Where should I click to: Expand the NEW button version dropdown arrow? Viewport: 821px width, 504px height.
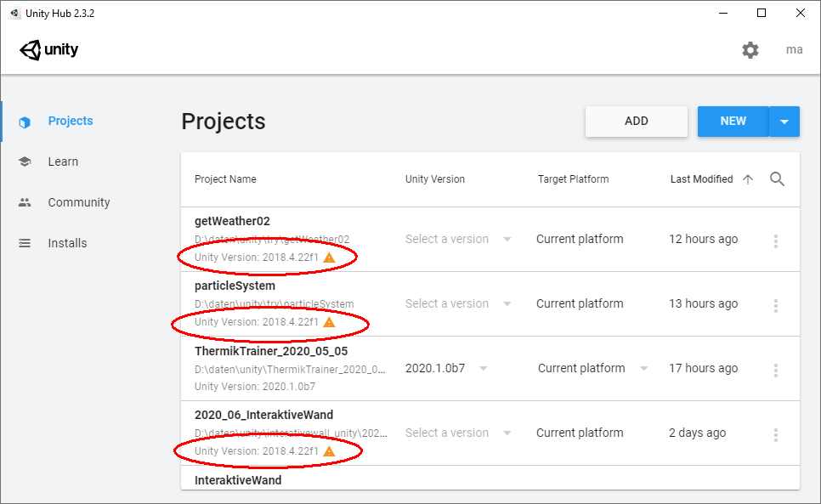(x=784, y=122)
